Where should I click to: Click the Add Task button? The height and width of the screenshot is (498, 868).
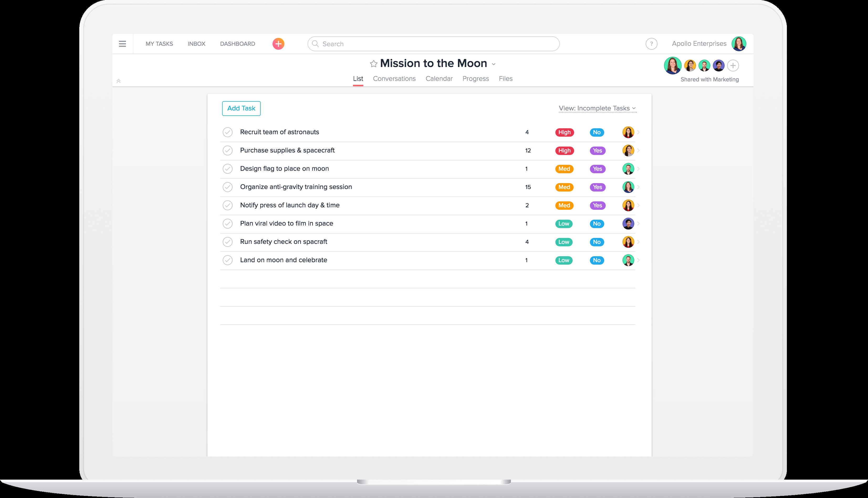coord(241,108)
